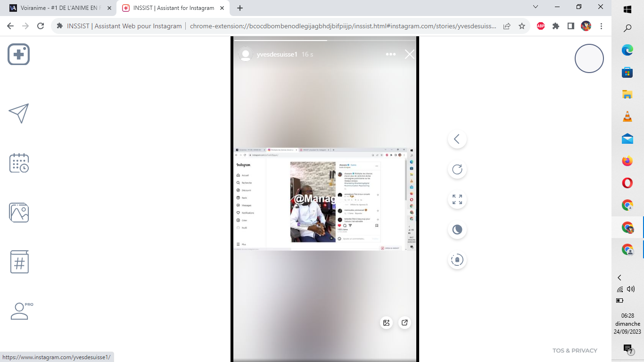Open story options three-dot menu
The height and width of the screenshot is (362, 644).
point(390,54)
